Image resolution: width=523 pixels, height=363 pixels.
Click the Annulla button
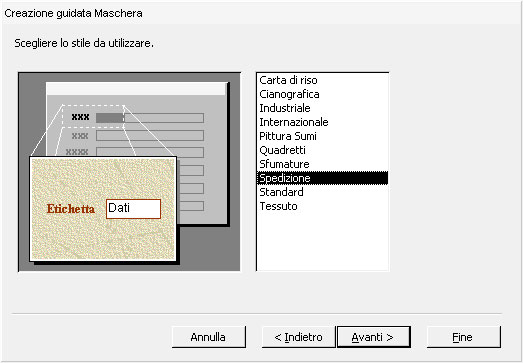coord(208,337)
